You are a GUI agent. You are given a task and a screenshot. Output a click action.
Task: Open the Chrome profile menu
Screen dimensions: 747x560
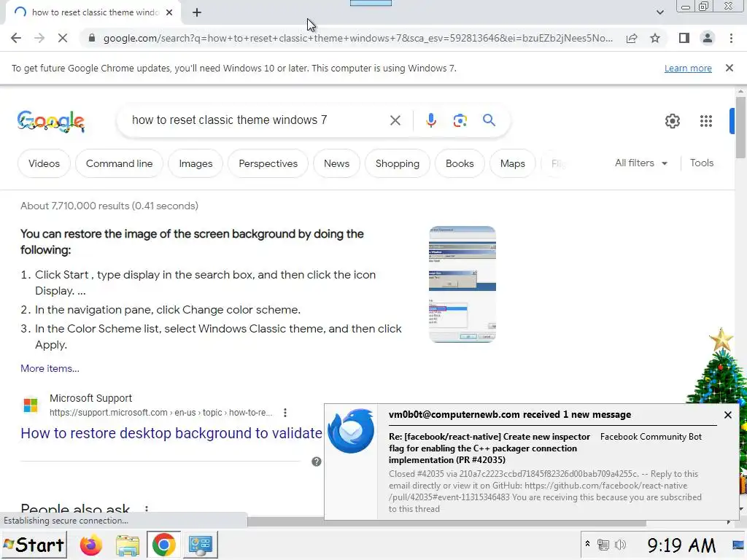point(708,38)
